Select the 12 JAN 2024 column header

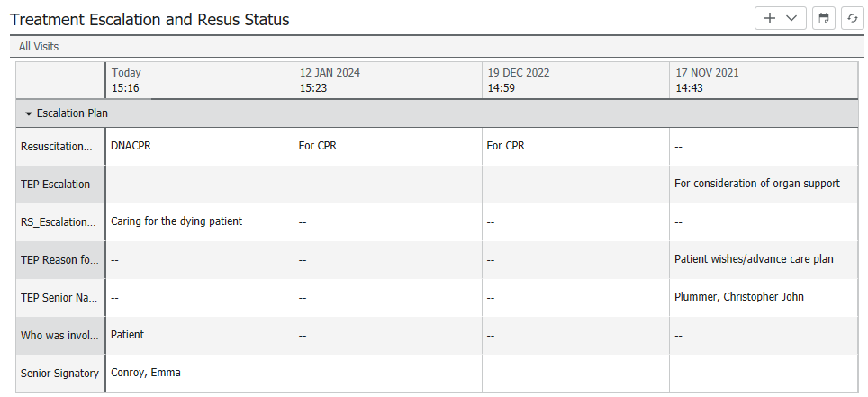click(388, 80)
